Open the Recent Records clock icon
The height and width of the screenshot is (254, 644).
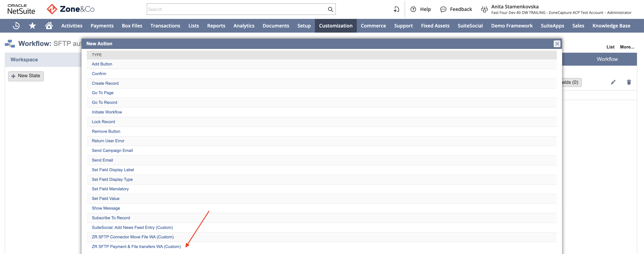pos(16,26)
